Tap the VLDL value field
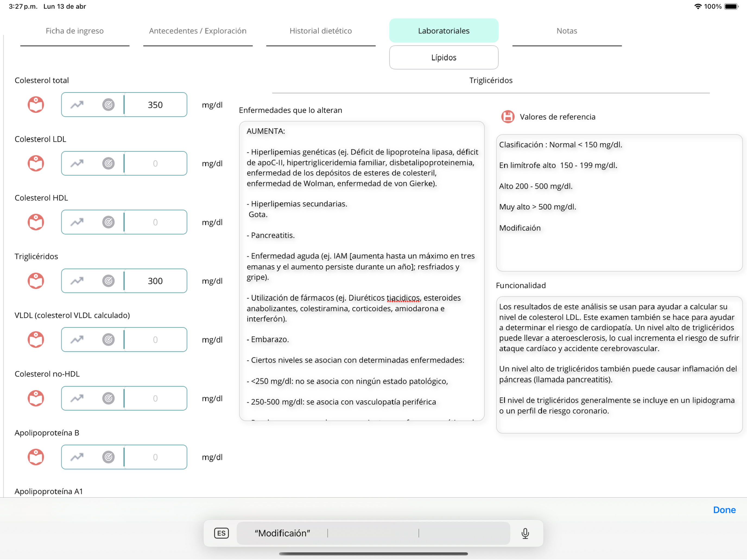 pos(155,340)
